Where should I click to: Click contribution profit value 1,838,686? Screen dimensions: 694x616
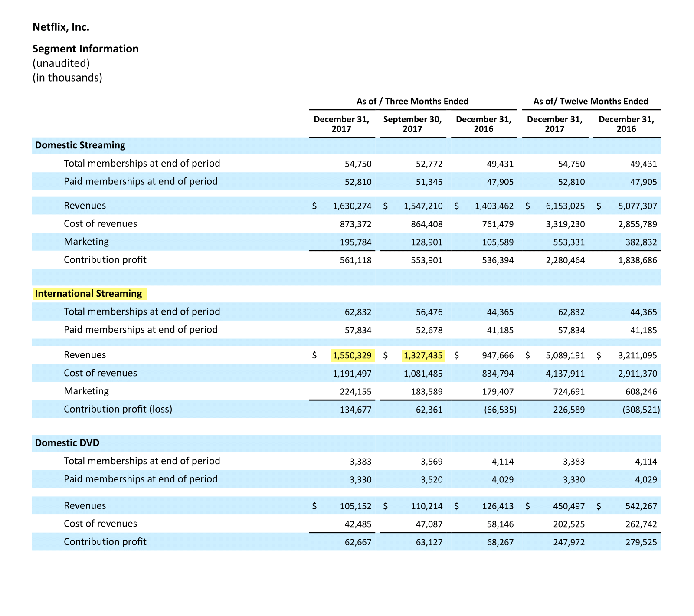[x=638, y=260]
